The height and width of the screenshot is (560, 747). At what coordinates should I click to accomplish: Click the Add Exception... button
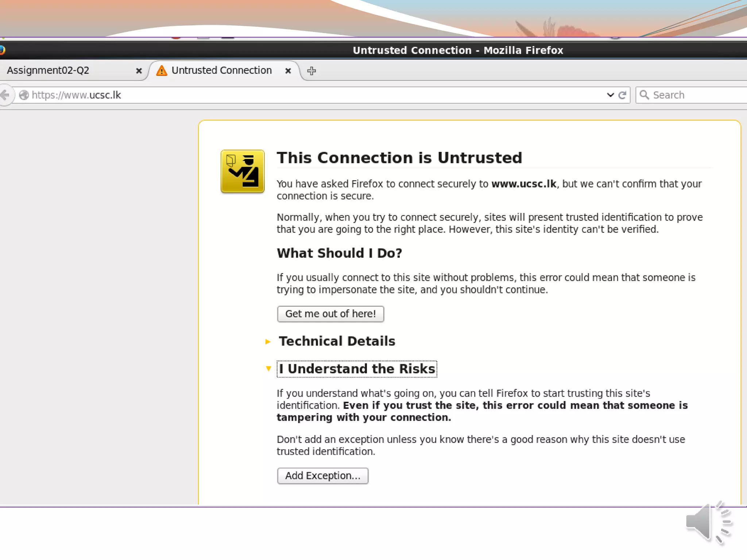pos(322,476)
